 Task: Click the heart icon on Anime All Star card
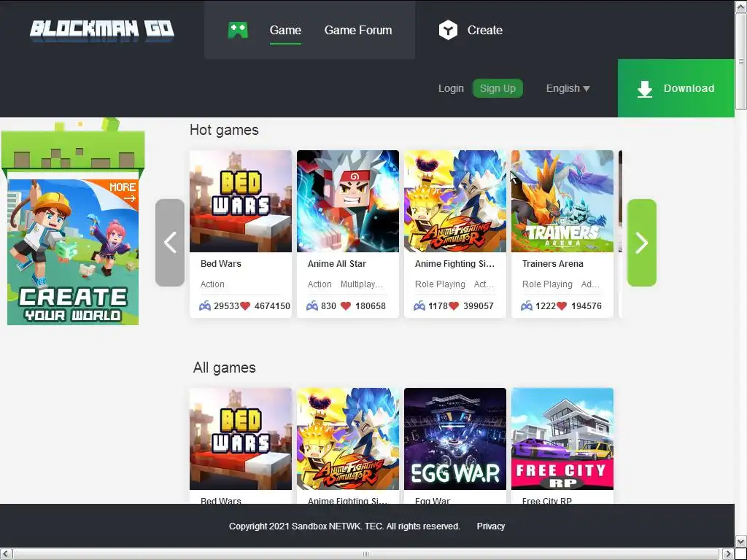click(346, 306)
